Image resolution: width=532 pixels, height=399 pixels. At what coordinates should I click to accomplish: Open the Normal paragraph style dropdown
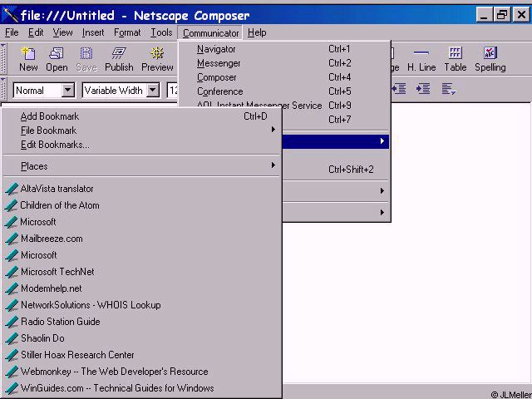(x=68, y=91)
